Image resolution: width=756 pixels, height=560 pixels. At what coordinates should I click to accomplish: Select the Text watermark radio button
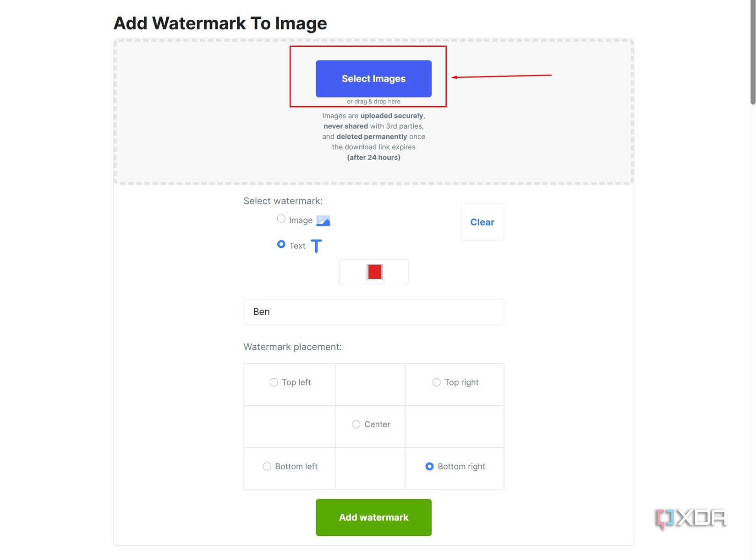(281, 245)
